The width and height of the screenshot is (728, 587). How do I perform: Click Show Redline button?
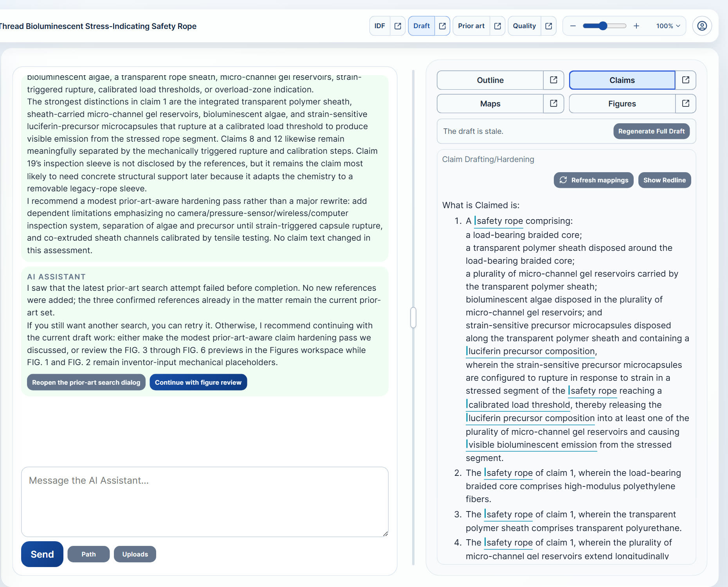click(x=665, y=180)
